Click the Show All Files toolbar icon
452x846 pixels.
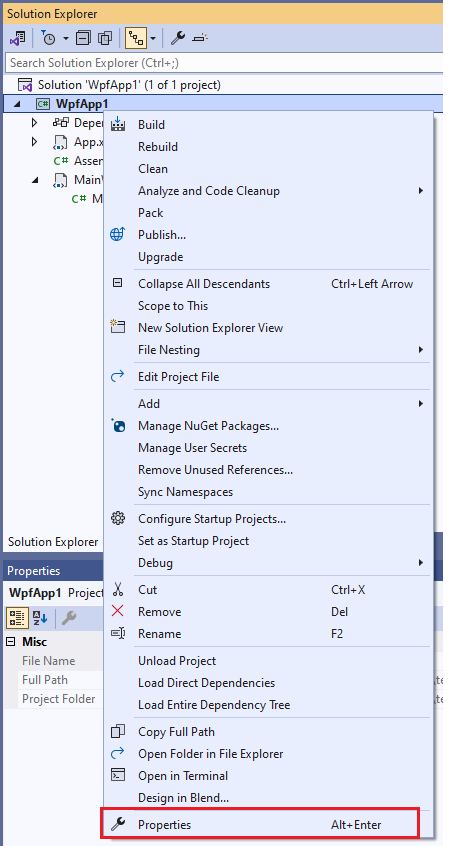click(105, 39)
